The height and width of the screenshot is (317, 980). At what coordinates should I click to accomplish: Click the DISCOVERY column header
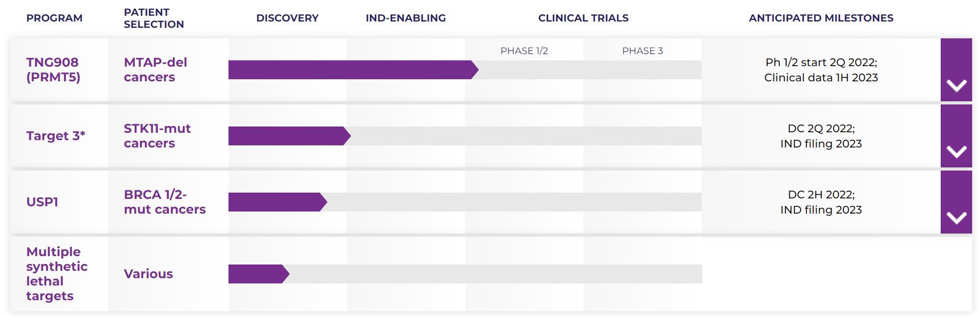tap(287, 18)
